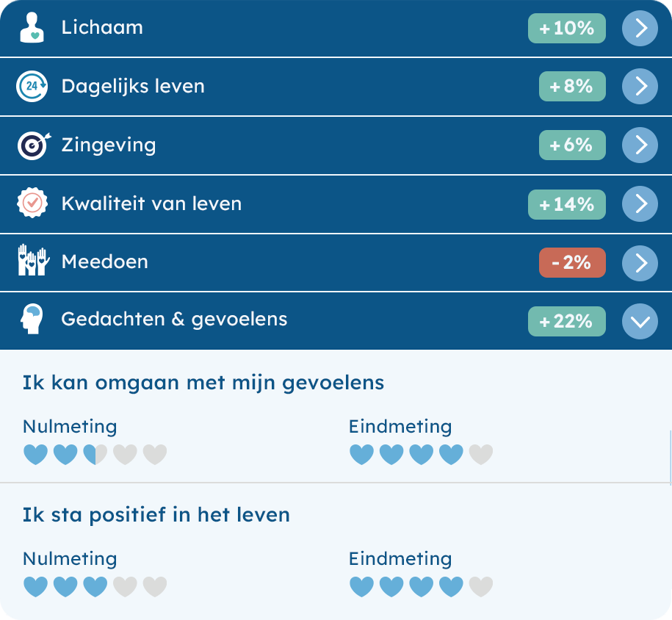Click the Meedoen raised hands icon
Viewport: 672px width, 620px height.
pyautogui.click(x=34, y=260)
